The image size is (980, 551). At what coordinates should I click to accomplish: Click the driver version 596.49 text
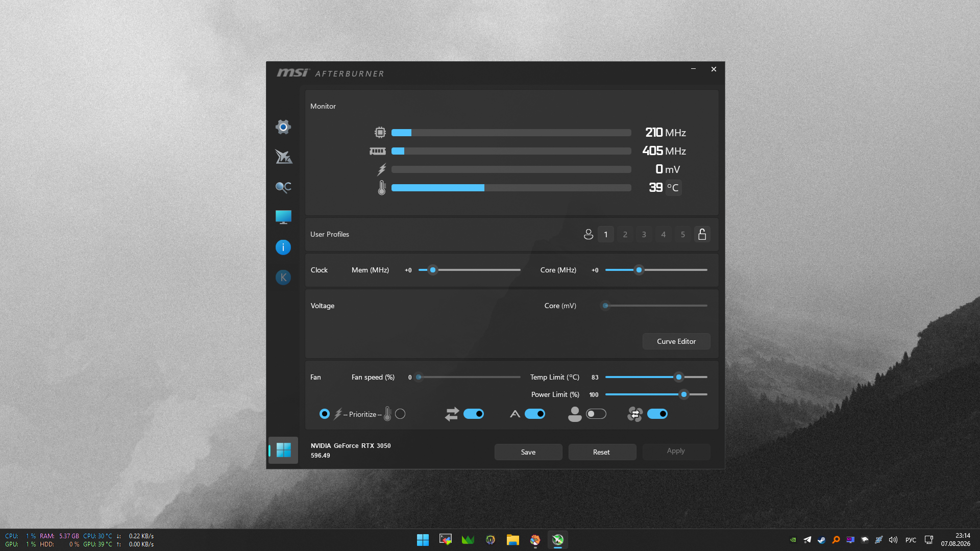[320, 456]
